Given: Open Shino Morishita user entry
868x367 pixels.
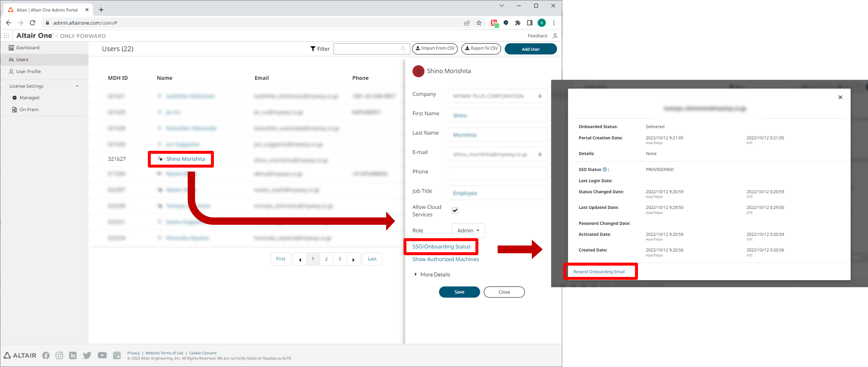Looking at the screenshot, I should [x=185, y=159].
